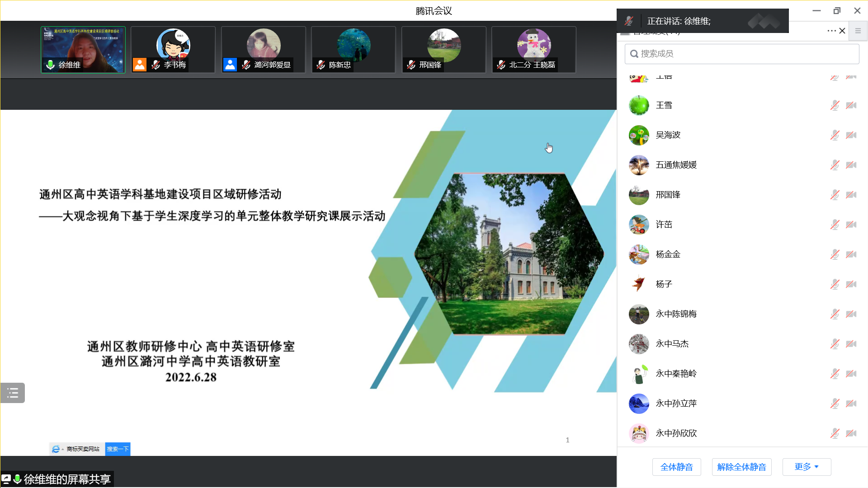This screenshot has width=868, height=488.
Task: Close the members panel with X
Action: (x=842, y=31)
